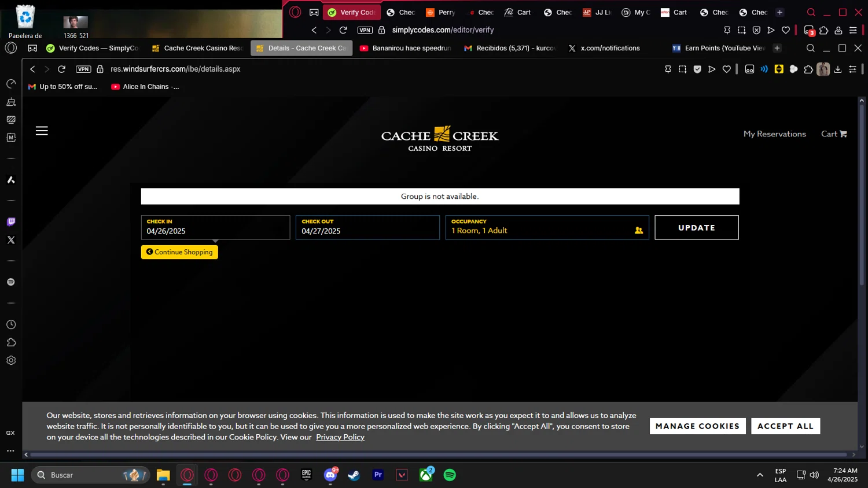The height and width of the screenshot is (488, 868).
Task: Click the UPDATE button
Action: [697, 228]
